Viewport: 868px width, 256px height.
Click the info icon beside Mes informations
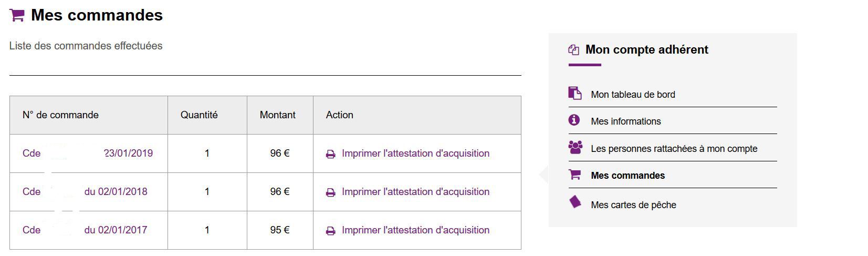(574, 120)
